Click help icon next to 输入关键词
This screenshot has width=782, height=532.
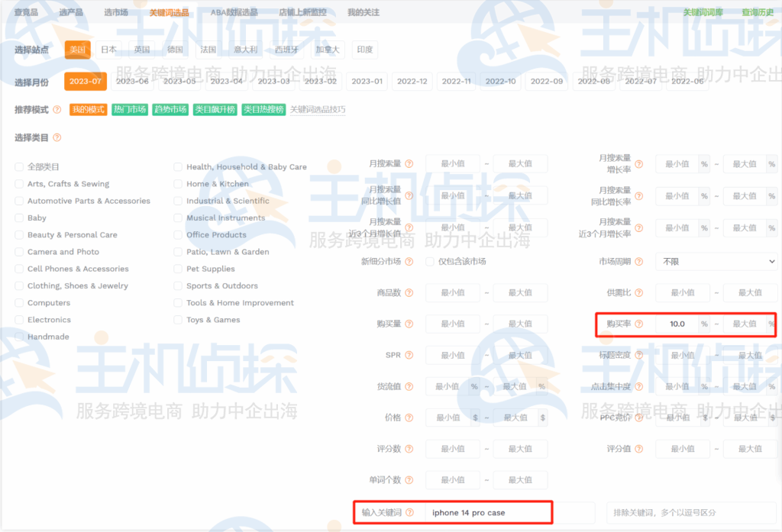[409, 513]
